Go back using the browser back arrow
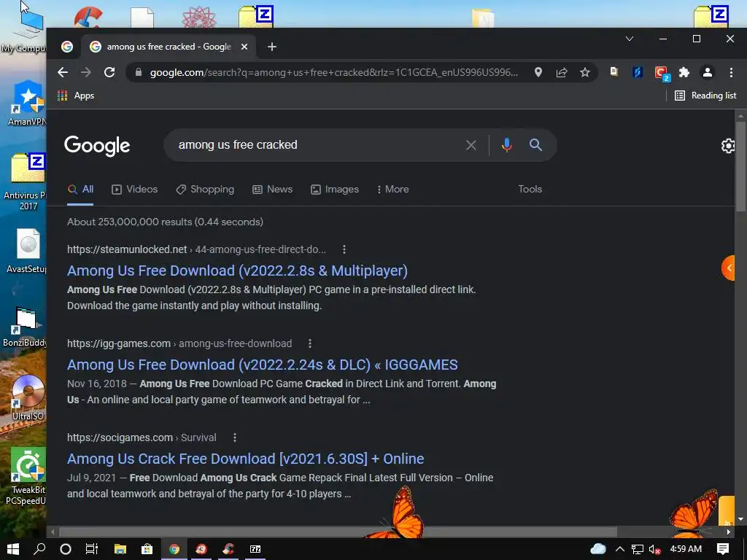The image size is (747, 560). click(63, 72)
